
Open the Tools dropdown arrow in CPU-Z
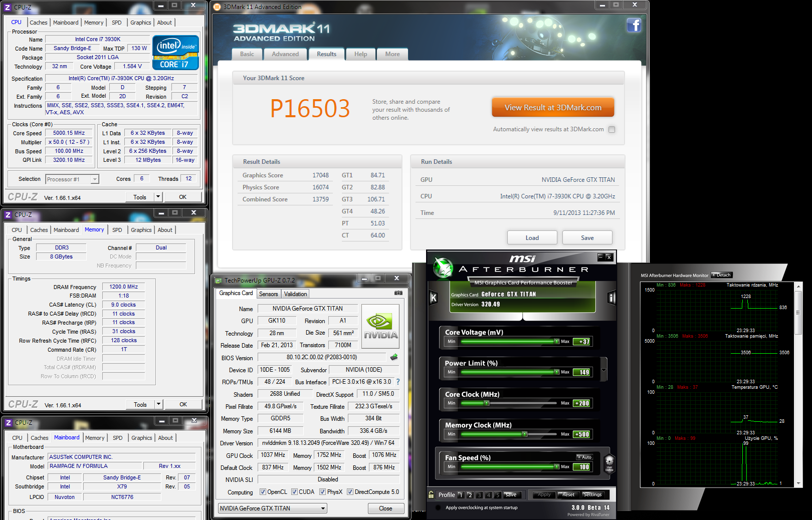click(x=158, y=197)
